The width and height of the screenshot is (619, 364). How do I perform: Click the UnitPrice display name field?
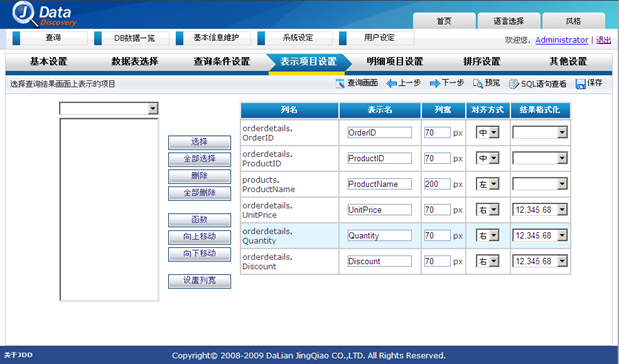pos(379,210)
